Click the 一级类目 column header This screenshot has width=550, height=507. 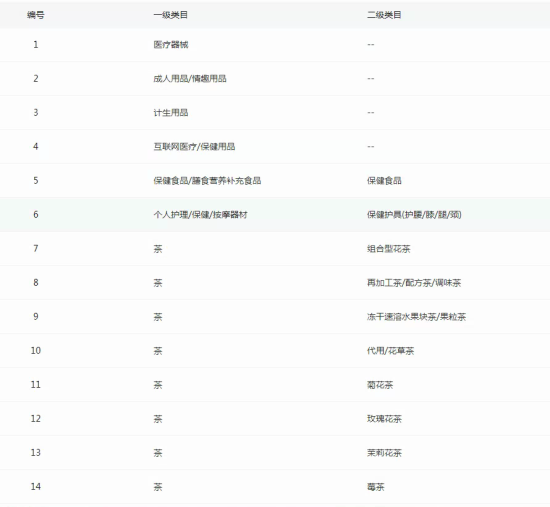tap(170, 15)
